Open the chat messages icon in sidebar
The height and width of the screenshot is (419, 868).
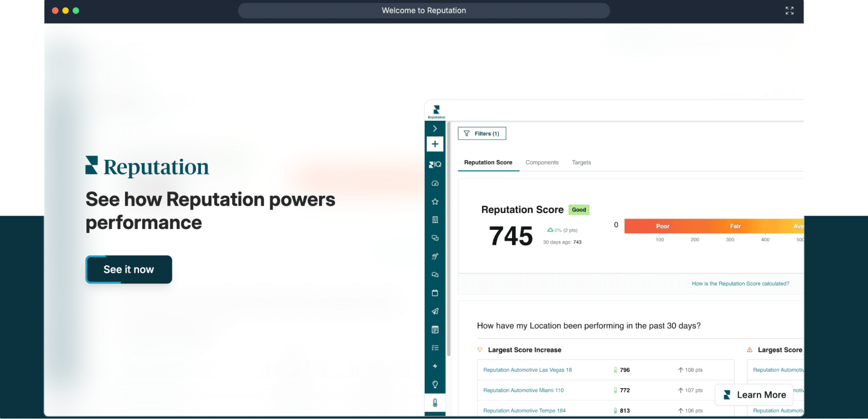point(435,238)
